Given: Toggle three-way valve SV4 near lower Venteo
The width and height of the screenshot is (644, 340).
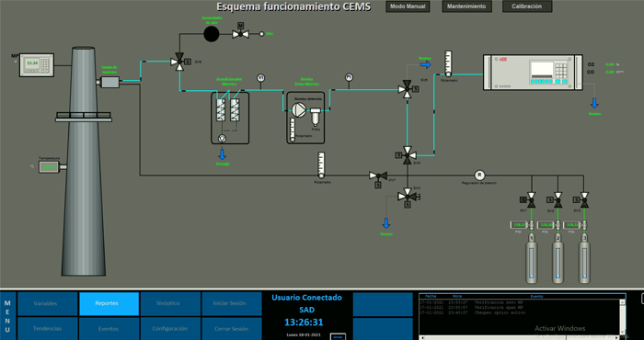Looking at the screenshot, I should (408, 197).
